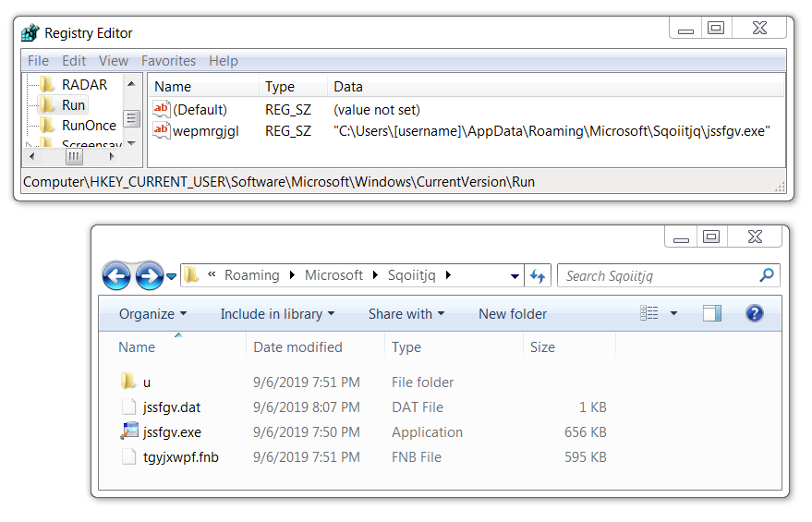Screen dimensions: 812x522
Task: Expand arrow after Microsoft breadcrumb
Action: coord(375,275)
